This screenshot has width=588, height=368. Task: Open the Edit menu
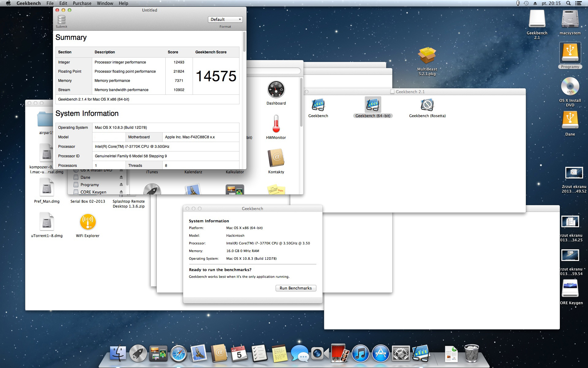63,3
